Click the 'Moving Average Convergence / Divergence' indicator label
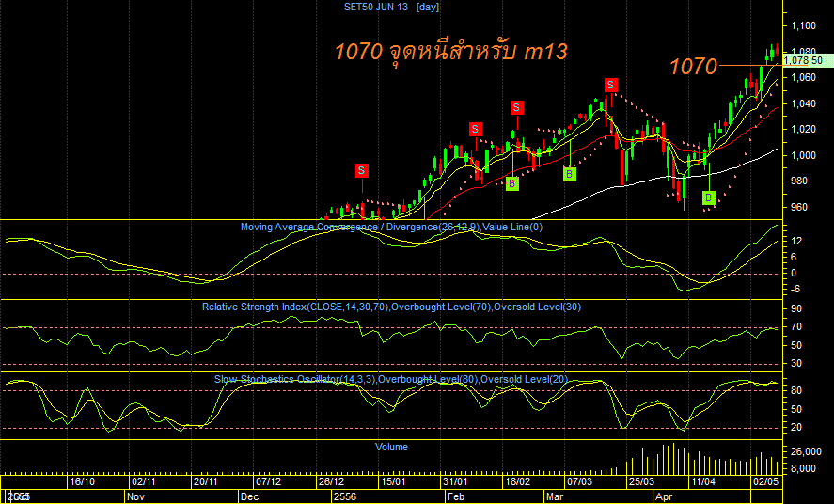834x504 pixels. coord(391,227)
